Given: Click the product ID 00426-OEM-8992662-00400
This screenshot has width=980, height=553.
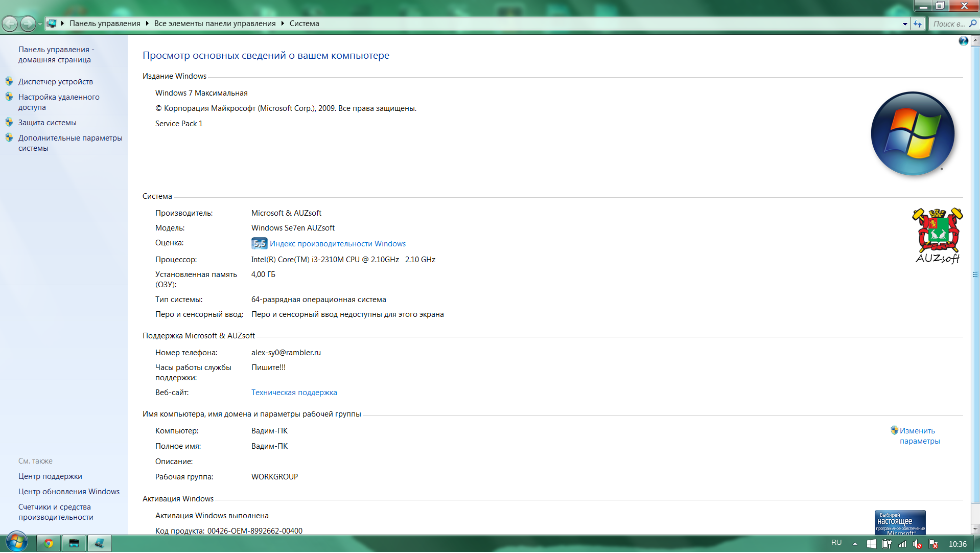Looking at the screenshot, I should point(255,531).
